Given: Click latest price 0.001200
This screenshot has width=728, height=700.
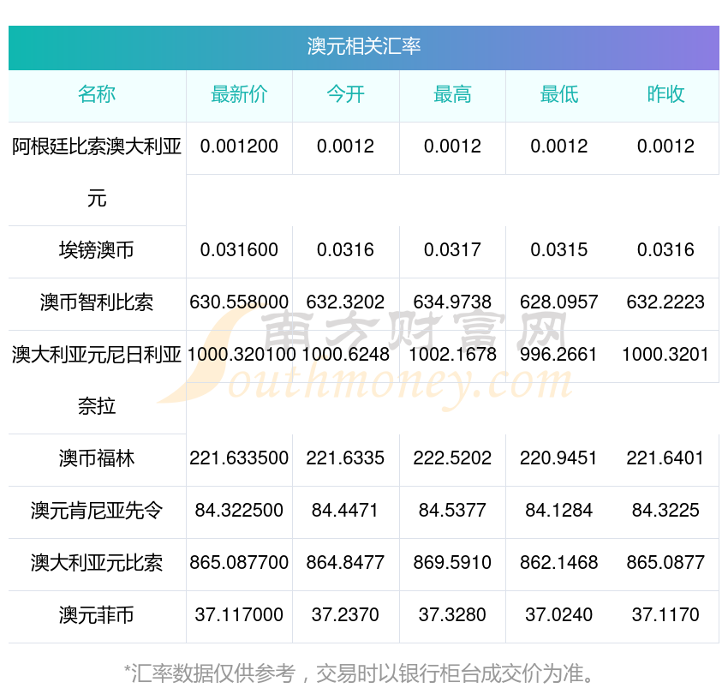Looking at the screenshot, I should 239,147.
